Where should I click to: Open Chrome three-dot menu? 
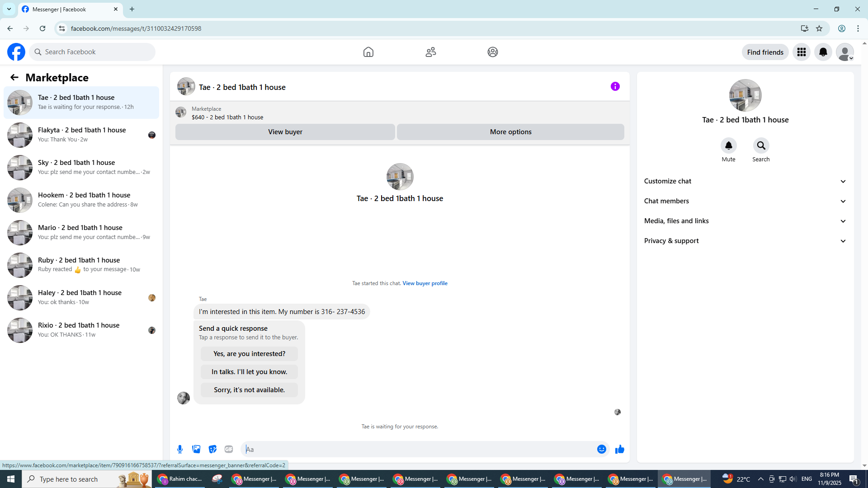[858, 28]
